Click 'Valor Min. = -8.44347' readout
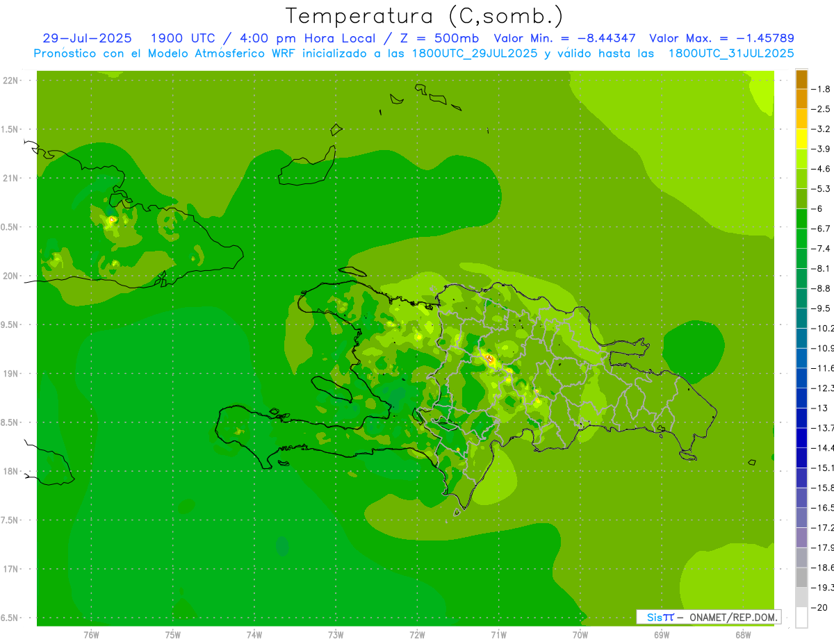834x644 pixels. click(x=566, y=38)
